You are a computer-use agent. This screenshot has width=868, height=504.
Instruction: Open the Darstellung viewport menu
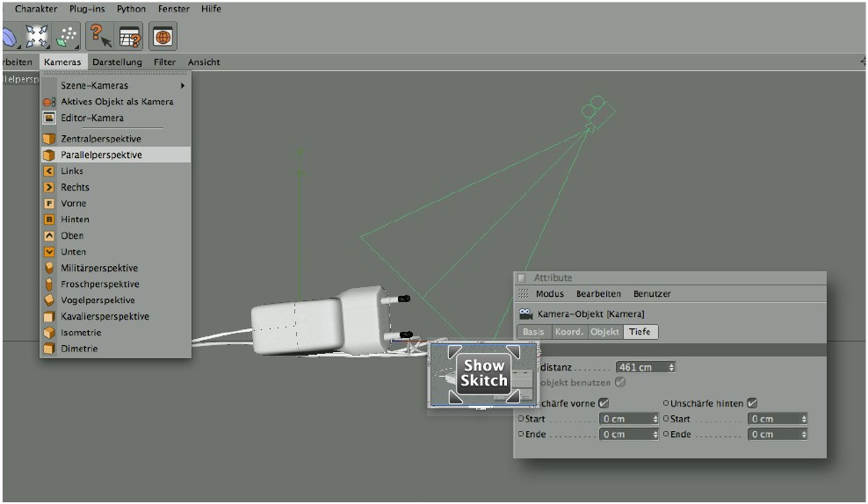pos(118,62)
